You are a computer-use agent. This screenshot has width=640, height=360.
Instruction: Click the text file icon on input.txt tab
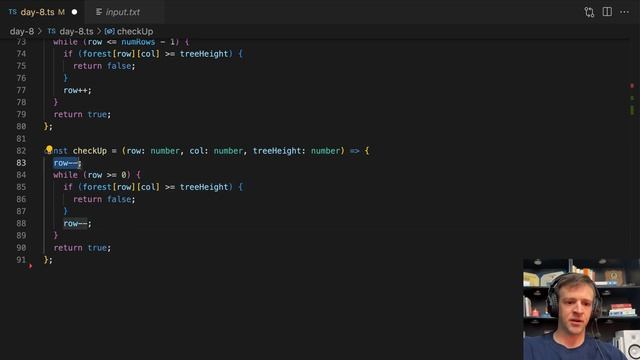pyautogui.click(x=99, y=12)
